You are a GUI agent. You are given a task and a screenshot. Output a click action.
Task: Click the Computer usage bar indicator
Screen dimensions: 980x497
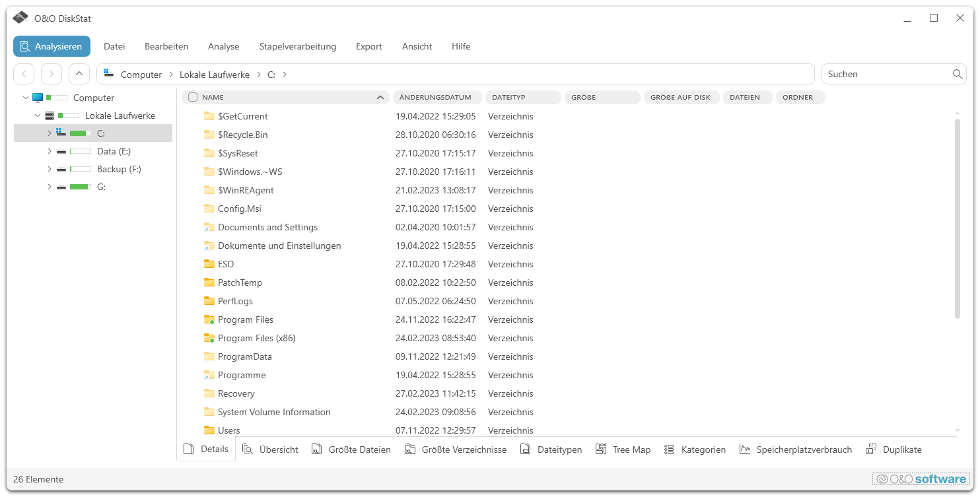[57, 98]
